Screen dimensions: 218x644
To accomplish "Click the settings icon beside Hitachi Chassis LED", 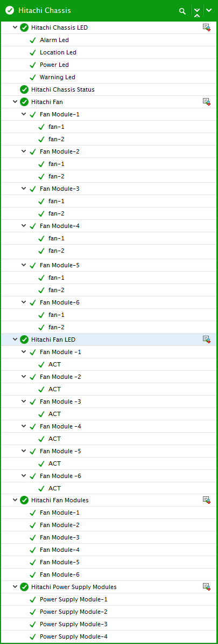I will (x=207, y=27).
